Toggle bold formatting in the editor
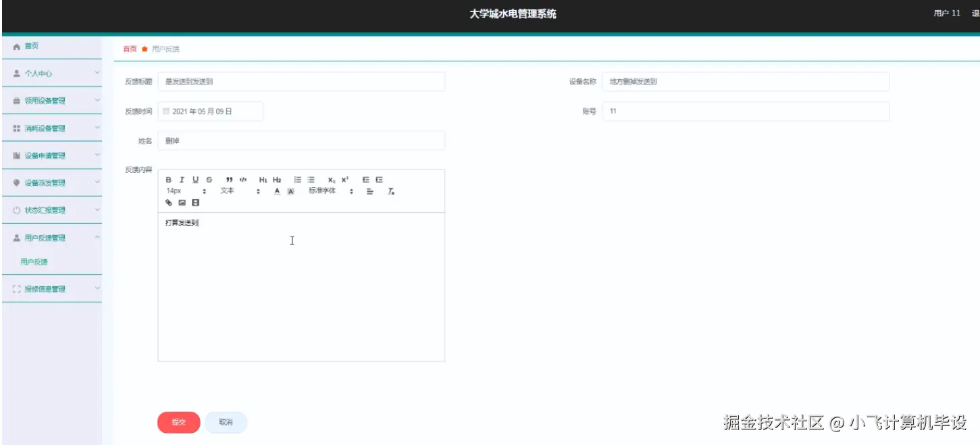Viewport: 980px width, 445px height. pyautogui.click(x=168, y=180)
